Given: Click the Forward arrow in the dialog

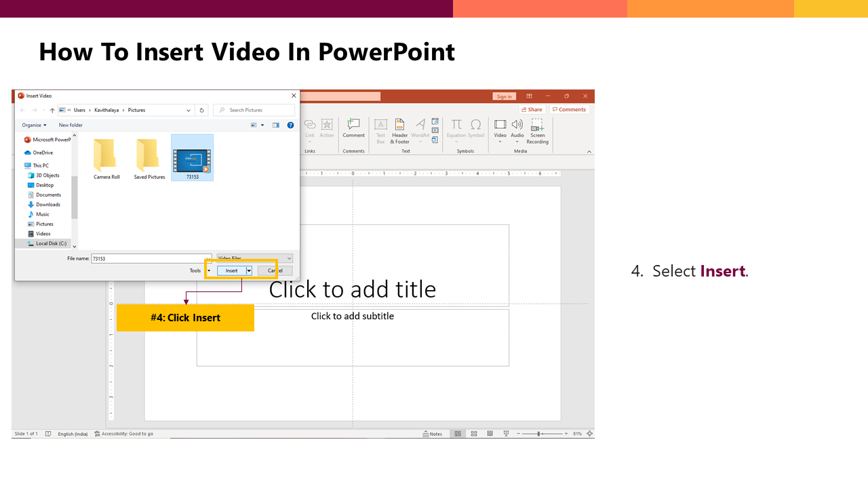Looking at the screenshot, I should pyautogui.click(x=35, y=110).
